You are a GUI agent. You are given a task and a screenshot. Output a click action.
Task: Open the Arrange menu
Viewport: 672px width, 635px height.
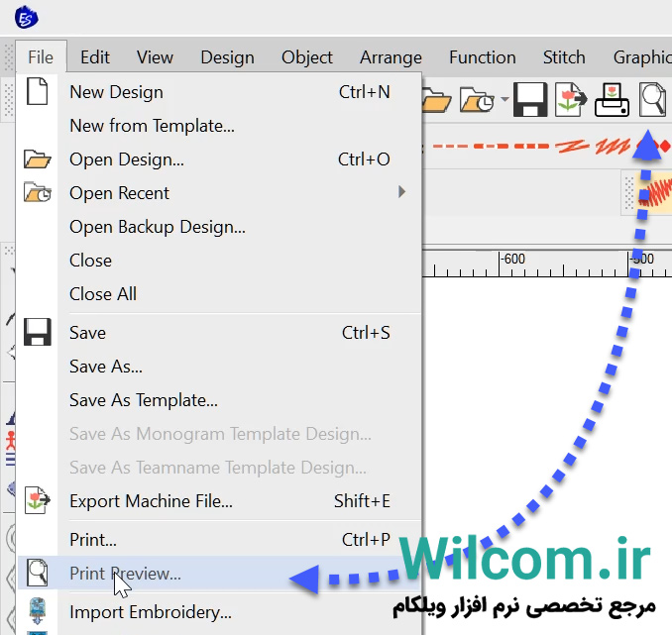click(x=391, y=57)
